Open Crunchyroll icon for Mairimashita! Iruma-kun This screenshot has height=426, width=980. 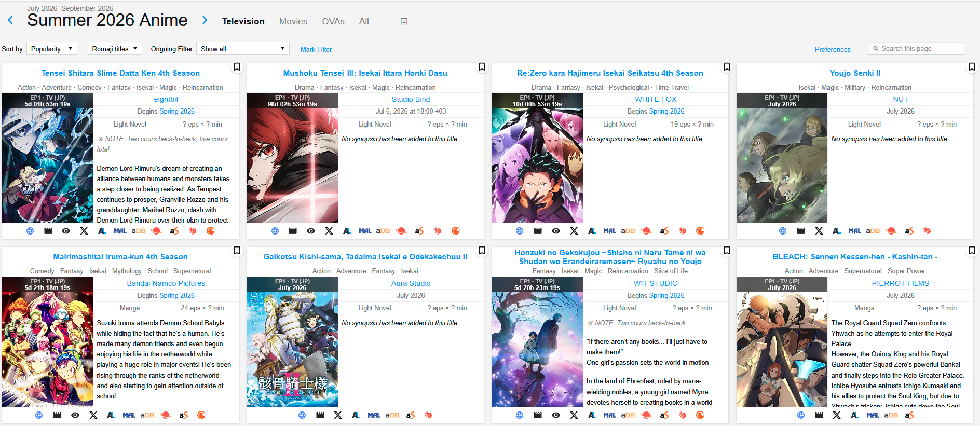click(x=201, y=415)
